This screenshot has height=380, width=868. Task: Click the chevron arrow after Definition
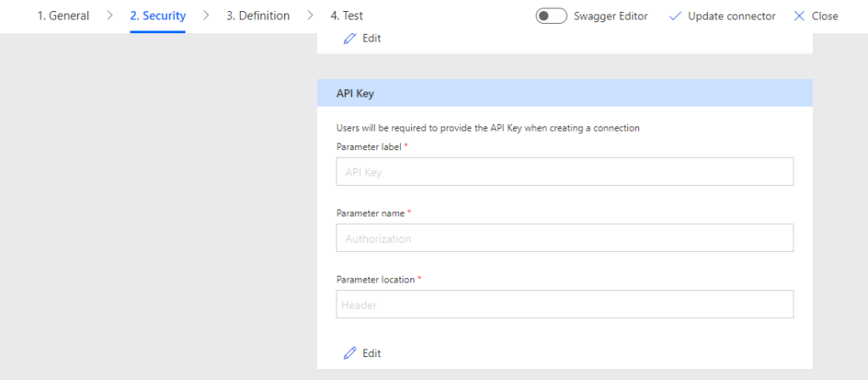(310, 16)
